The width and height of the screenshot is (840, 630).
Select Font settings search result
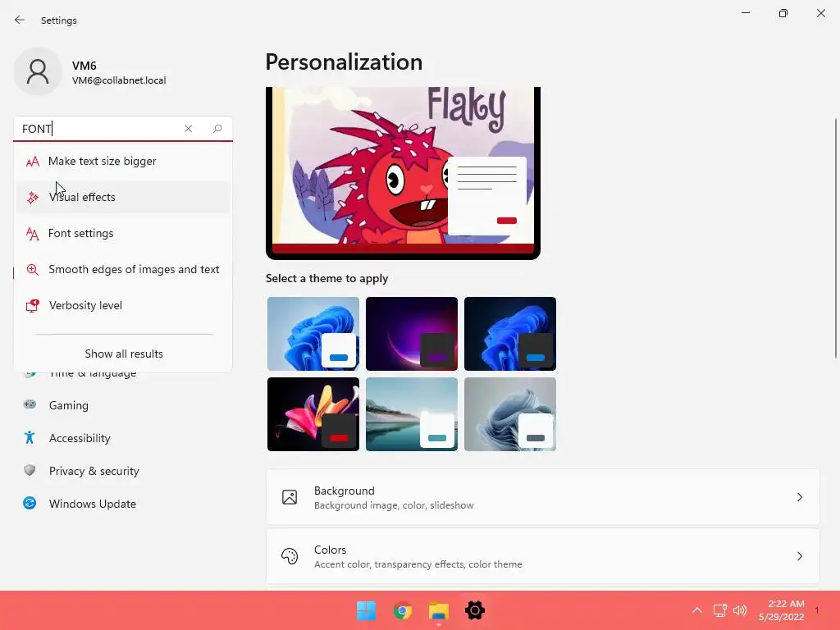pos(123,234)
